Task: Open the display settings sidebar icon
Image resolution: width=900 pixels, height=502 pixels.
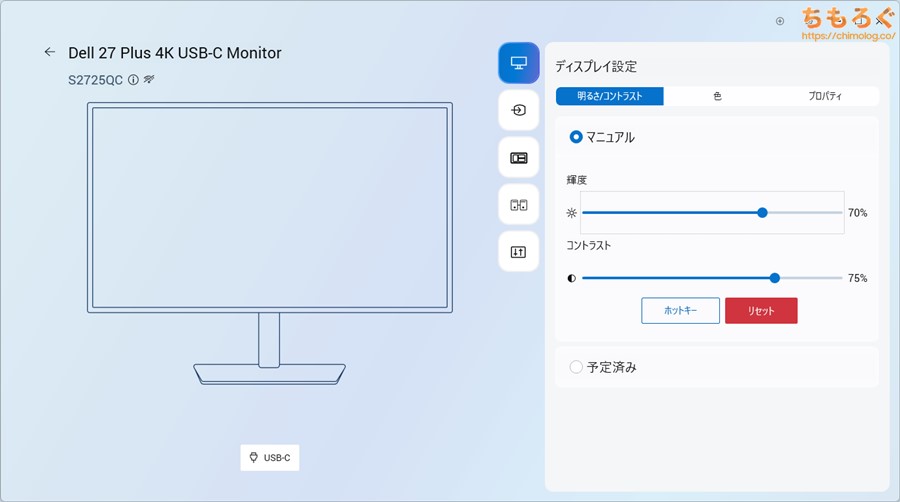Action: click(x=518, y=63)
